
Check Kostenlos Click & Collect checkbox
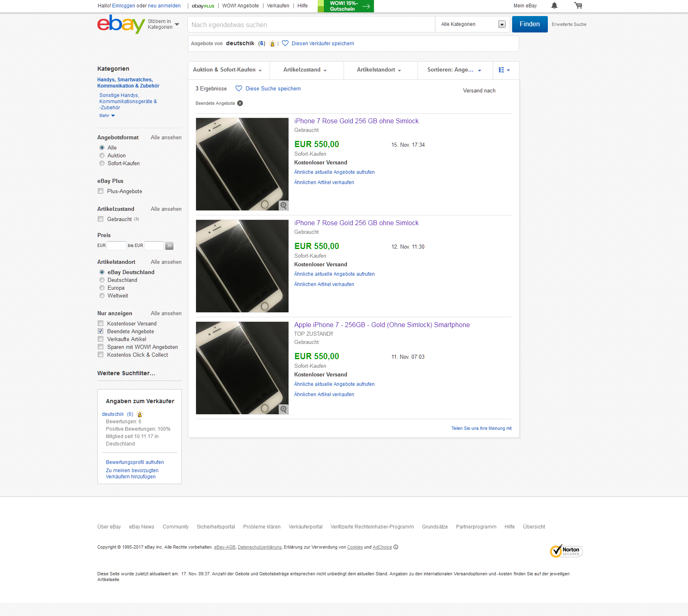(100, 354)
